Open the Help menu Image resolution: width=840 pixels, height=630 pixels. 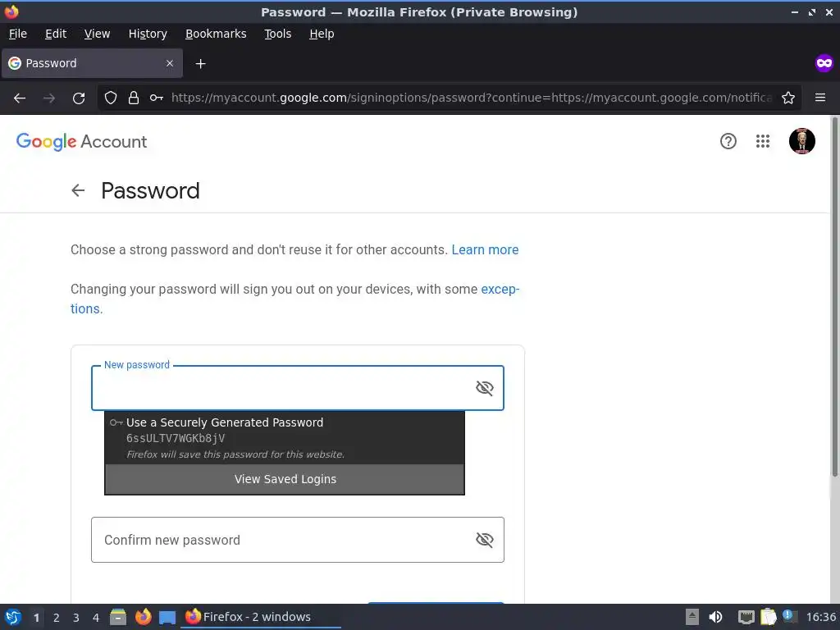coord(322,34)
